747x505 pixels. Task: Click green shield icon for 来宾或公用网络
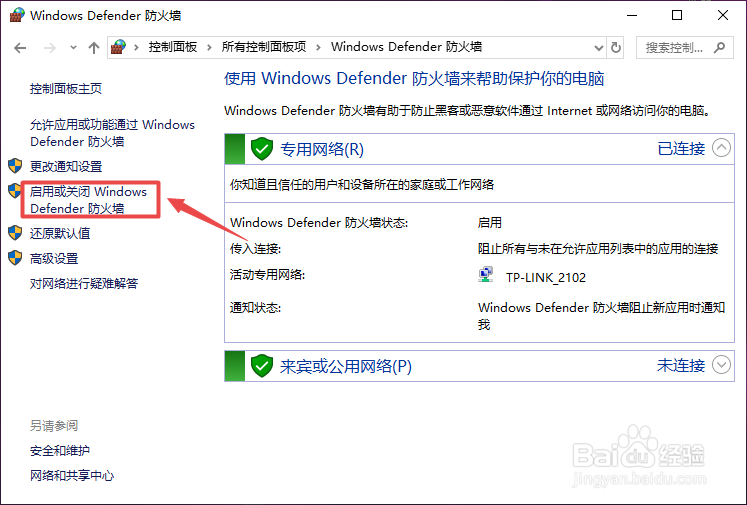(x=262, y=365)
